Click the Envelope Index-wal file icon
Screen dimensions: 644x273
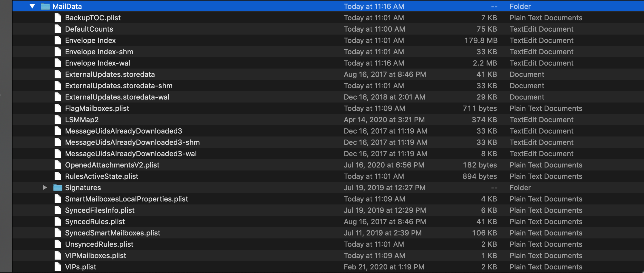tap(58, 63)
